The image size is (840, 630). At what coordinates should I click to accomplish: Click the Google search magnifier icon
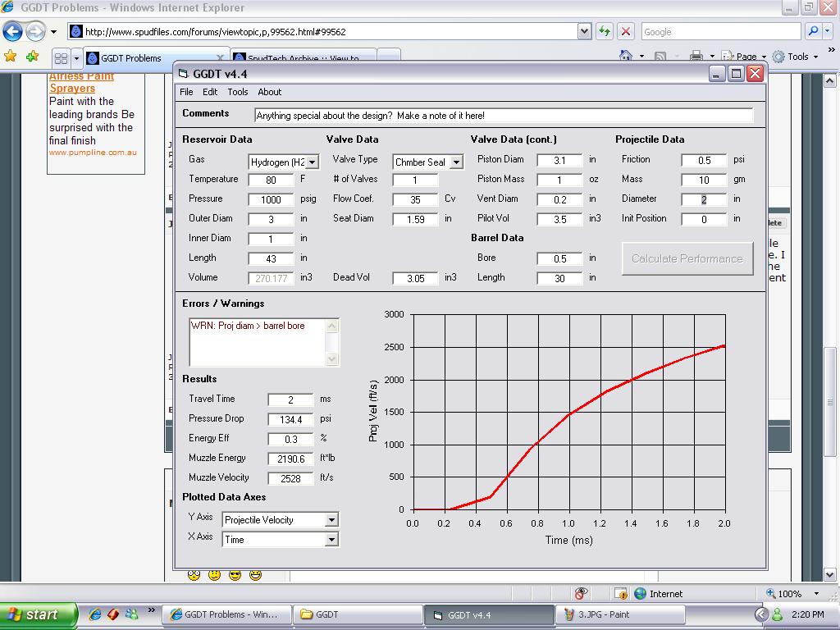tap(813, 32)
